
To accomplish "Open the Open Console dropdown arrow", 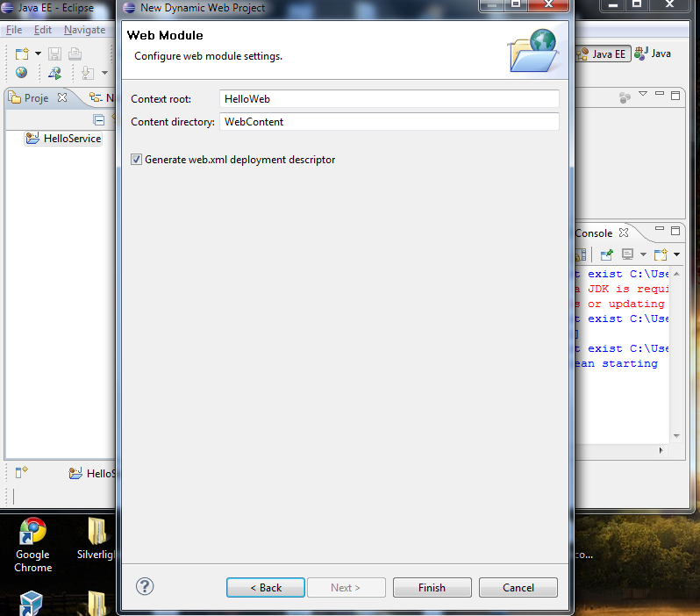I will (x=676, y=254).
